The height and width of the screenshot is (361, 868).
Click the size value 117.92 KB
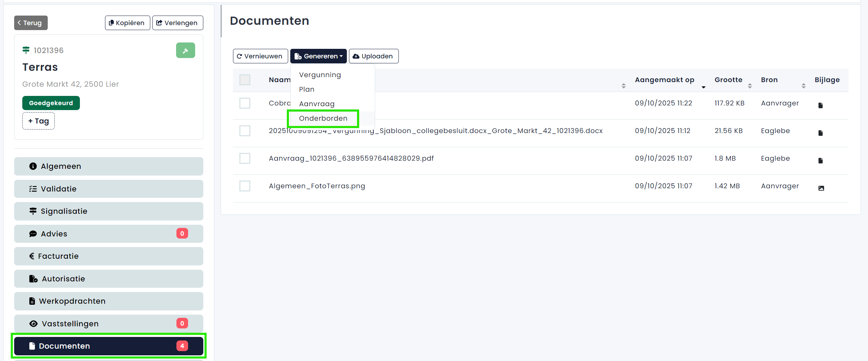tap(729, 103)
